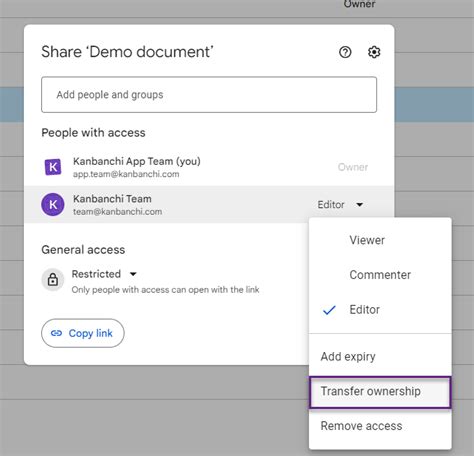Select the Commenter role option

pos(380,275)
